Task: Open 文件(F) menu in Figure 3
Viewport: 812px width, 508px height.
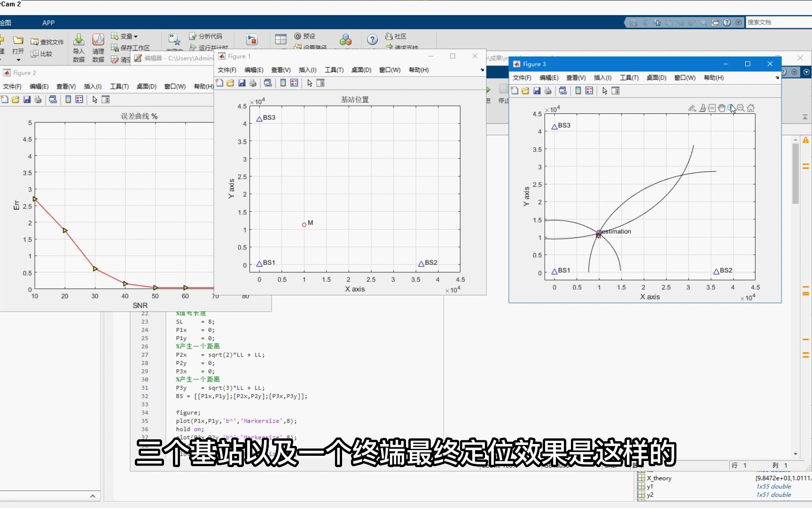Action: (x=522, y=78)
